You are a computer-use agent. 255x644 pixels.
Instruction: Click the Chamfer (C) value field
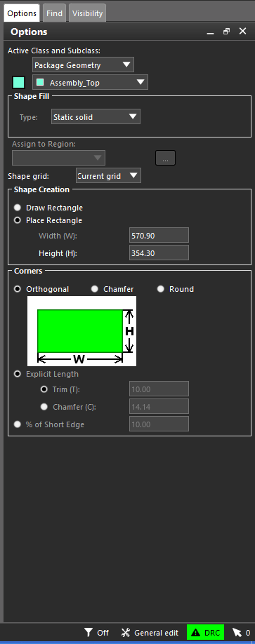pos(159,406)
